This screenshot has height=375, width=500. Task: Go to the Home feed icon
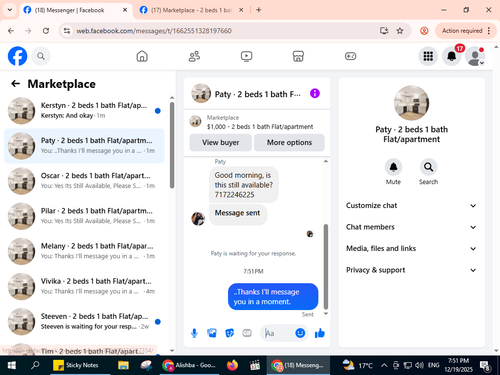tap(142, 56)
